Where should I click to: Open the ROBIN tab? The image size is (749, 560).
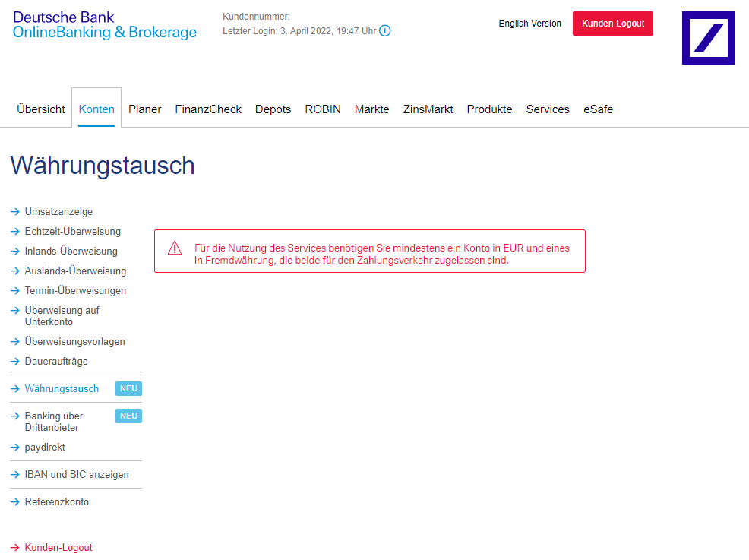323,109
